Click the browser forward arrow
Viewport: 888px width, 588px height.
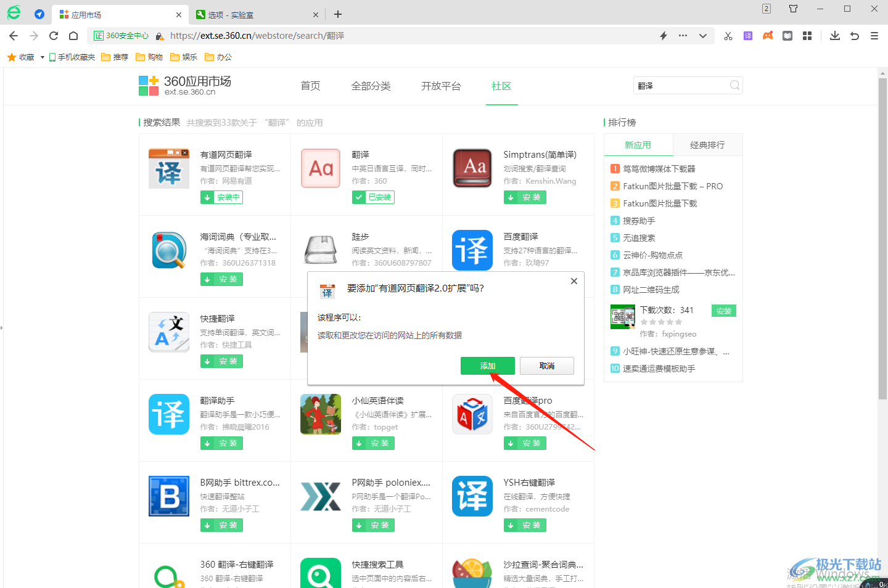click(33, 36)
